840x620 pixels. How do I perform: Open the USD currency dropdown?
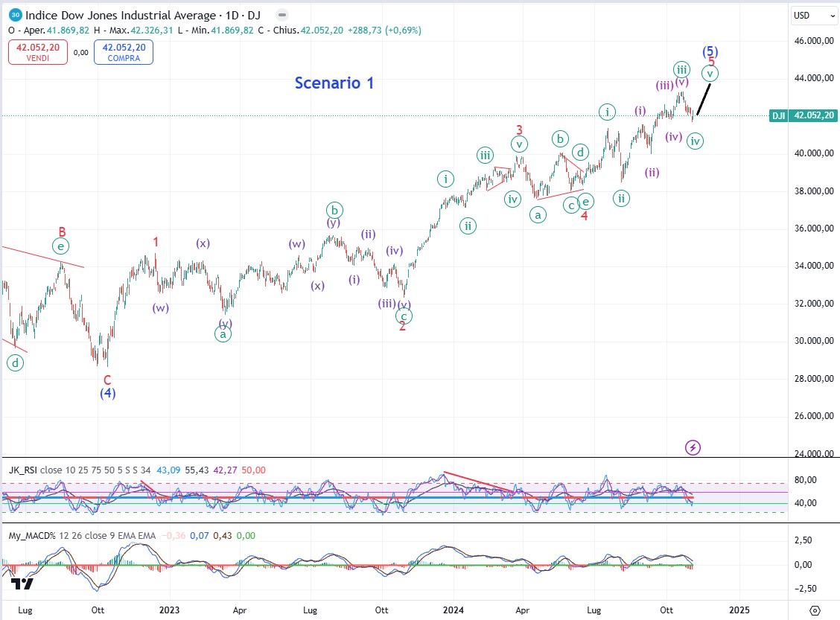click(814, 16)
